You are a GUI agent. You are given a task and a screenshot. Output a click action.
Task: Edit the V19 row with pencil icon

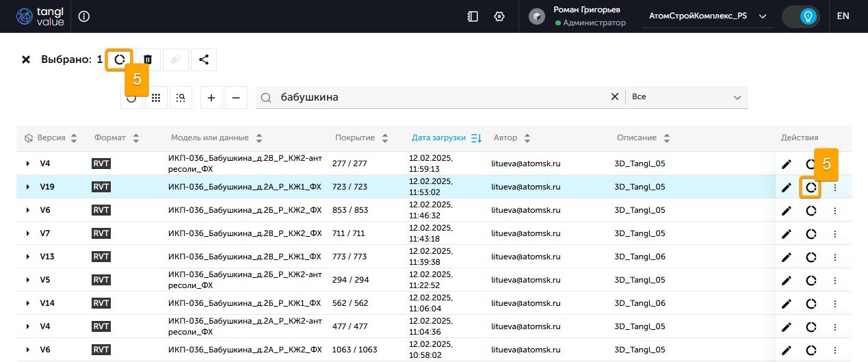[x=787, y=188]
